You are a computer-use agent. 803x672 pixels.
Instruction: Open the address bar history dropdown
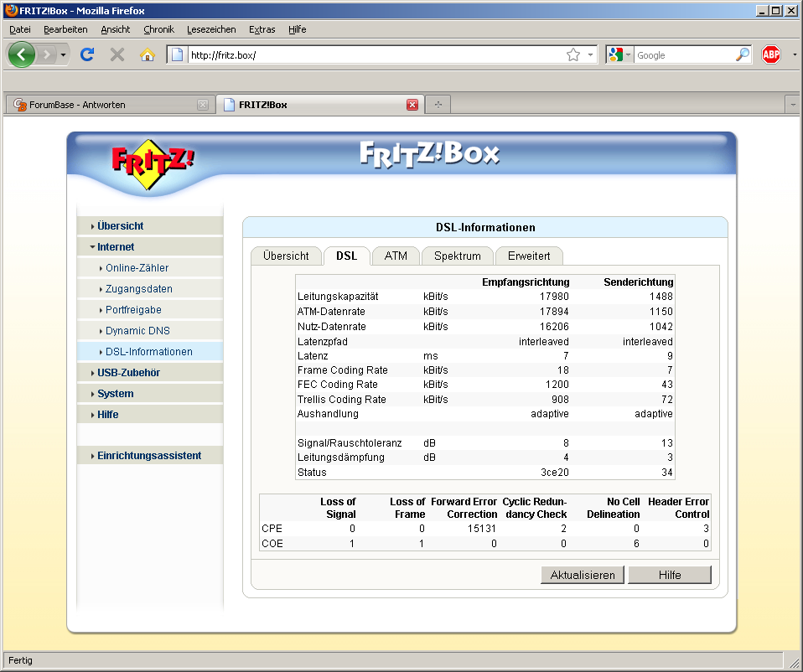(x=590, y=54)
